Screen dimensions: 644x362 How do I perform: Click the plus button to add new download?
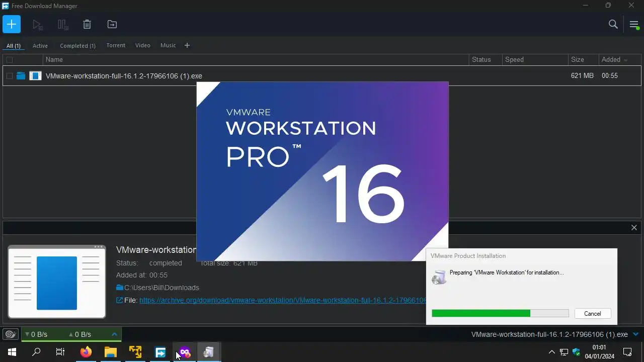point(12,24)
